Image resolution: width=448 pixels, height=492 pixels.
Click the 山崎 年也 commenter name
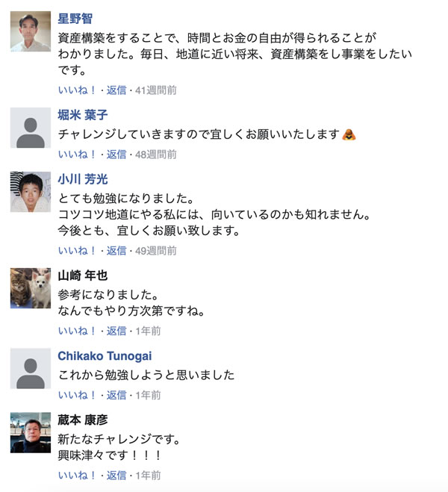click(x=83, y=275)
